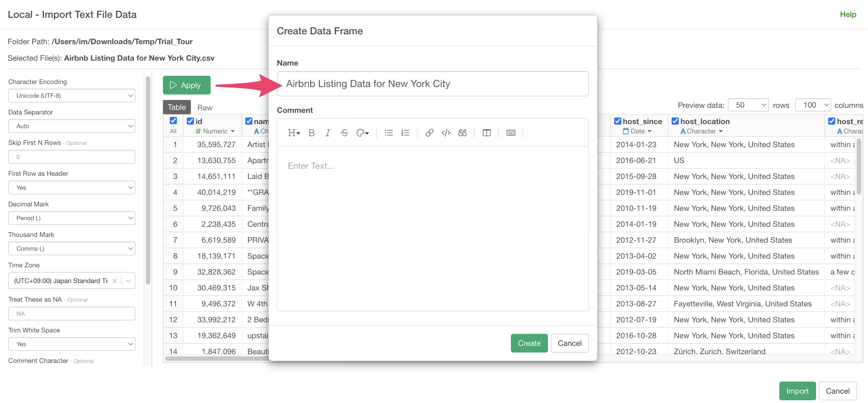868x403 pixels.
Task: Insert a block quote
Action: tap(462, 133)
